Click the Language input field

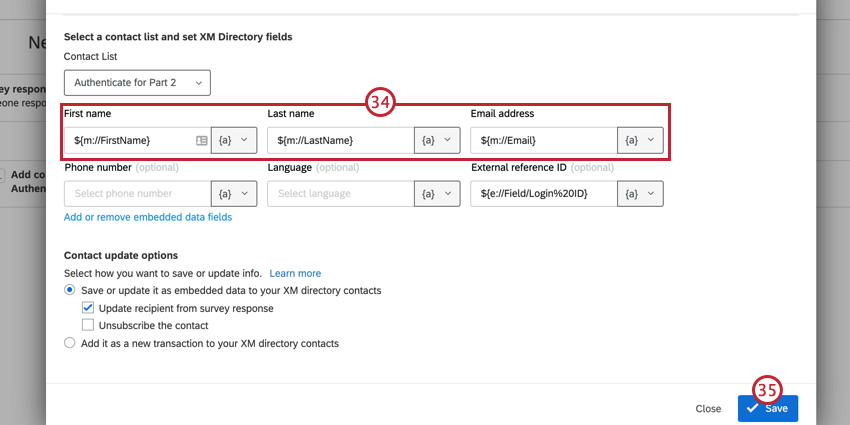click(340, 194)
